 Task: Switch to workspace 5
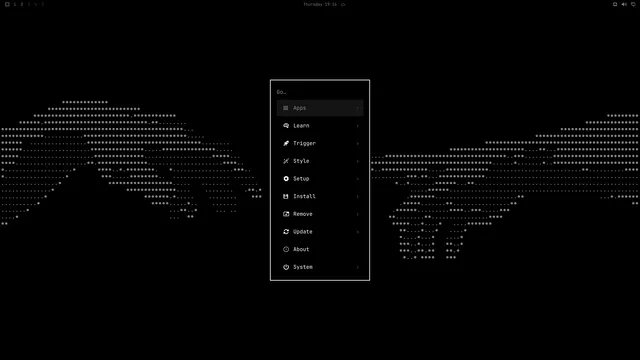pos(42,4)
